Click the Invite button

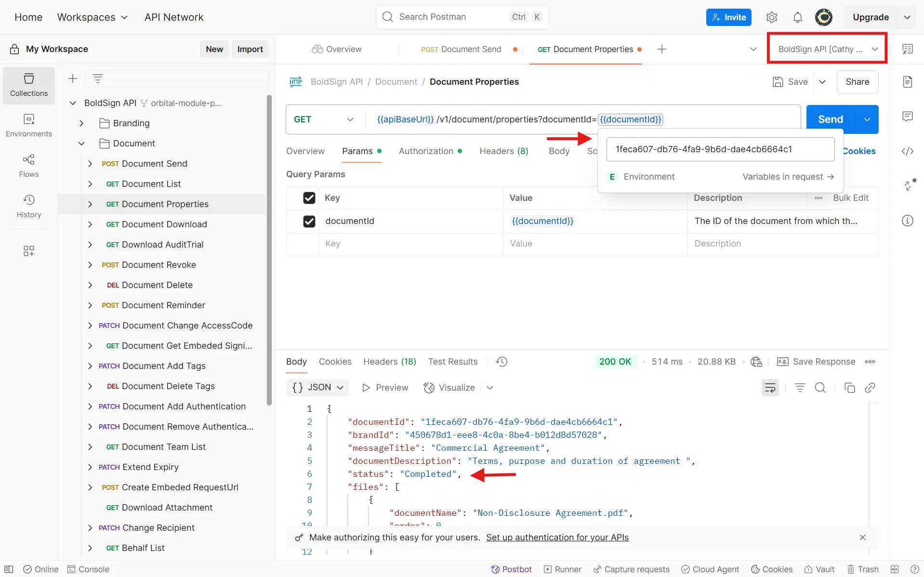coord(728,17)
